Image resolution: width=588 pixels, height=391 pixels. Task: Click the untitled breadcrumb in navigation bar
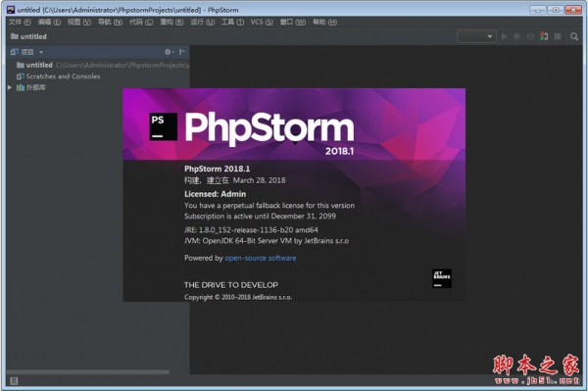pyautogui.click(x=28, y=36)
